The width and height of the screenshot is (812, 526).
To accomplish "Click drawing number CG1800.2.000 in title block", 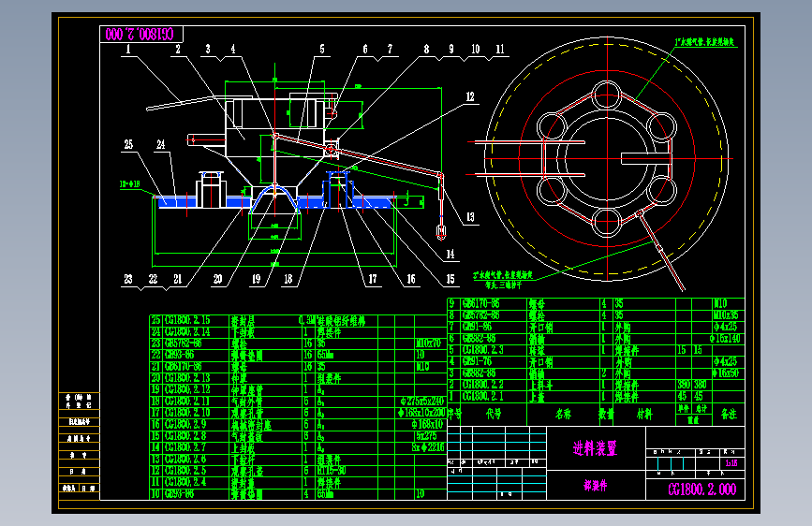I will point(701,489).
